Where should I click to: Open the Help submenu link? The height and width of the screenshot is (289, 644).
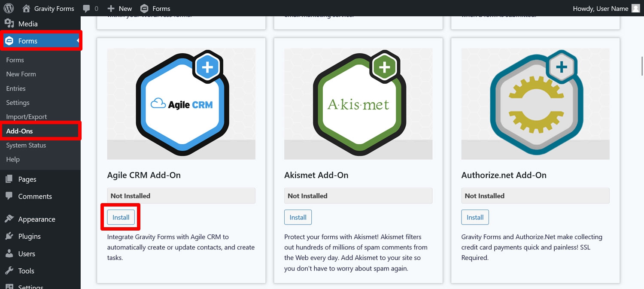(x=13, y=159)
